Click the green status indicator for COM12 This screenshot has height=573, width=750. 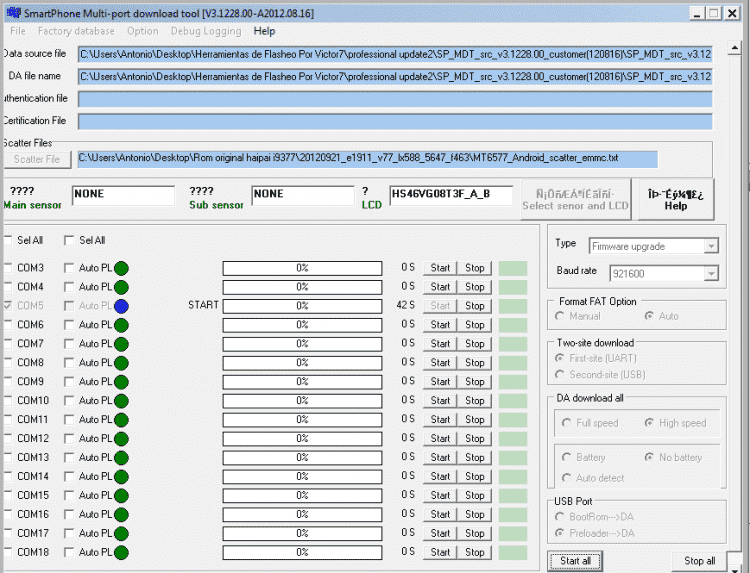click(121, 439)
